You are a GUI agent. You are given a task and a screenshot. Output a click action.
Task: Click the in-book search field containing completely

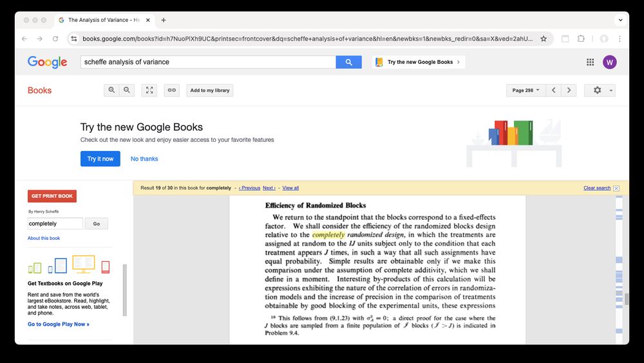tap(55, 224)
